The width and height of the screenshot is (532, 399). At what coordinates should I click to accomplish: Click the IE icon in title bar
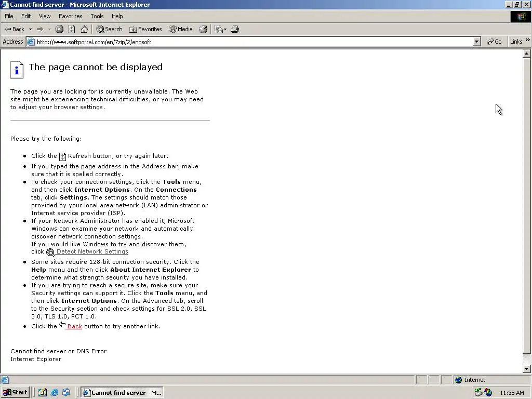(5, 4)
